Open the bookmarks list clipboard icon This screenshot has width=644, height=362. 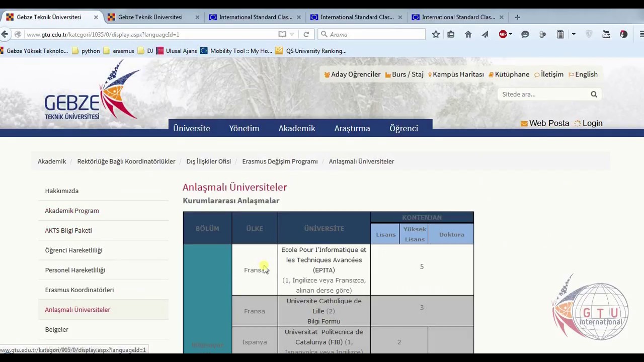[451, 34]
